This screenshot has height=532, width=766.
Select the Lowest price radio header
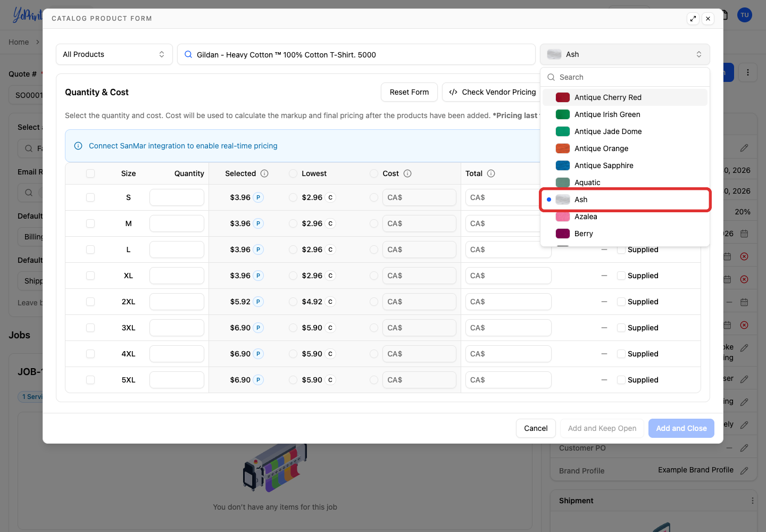pyautogui.click(x=293, y=173)
